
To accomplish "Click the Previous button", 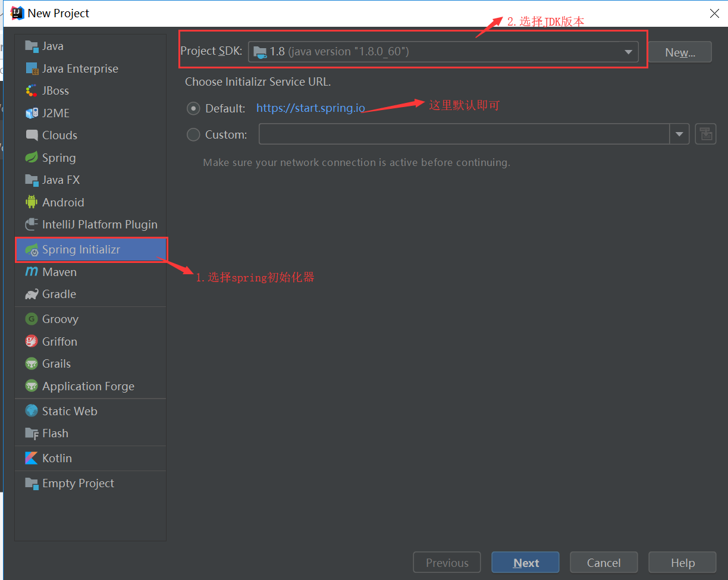I will 447,563.
